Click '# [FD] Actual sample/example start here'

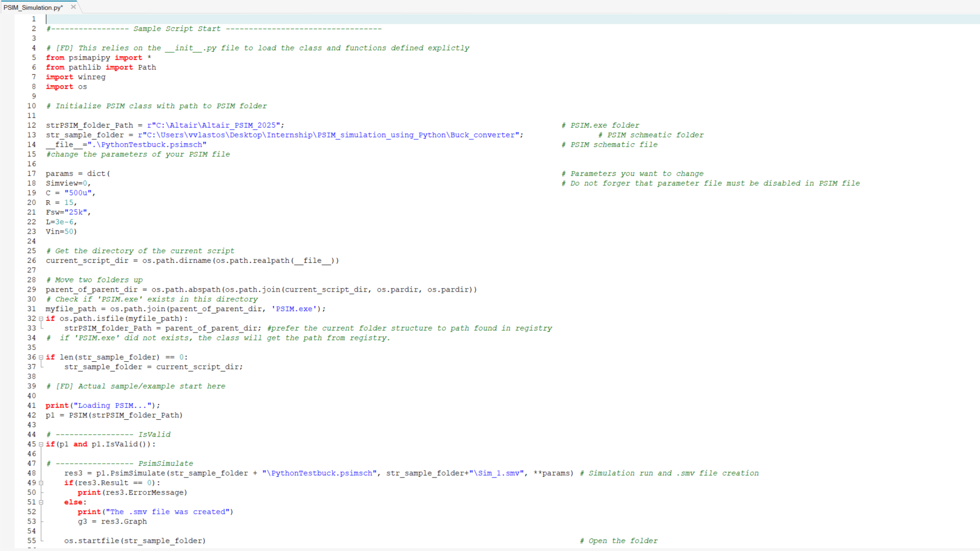click(136, 387)
